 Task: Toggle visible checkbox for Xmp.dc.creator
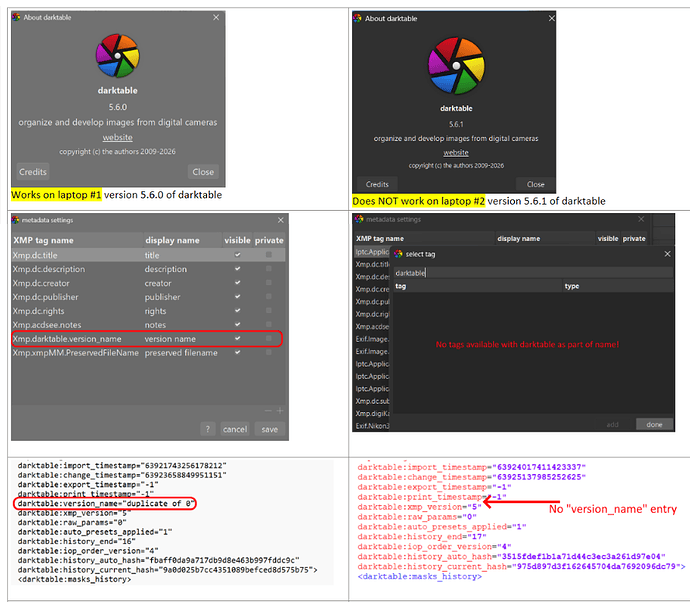coord(238,283)
